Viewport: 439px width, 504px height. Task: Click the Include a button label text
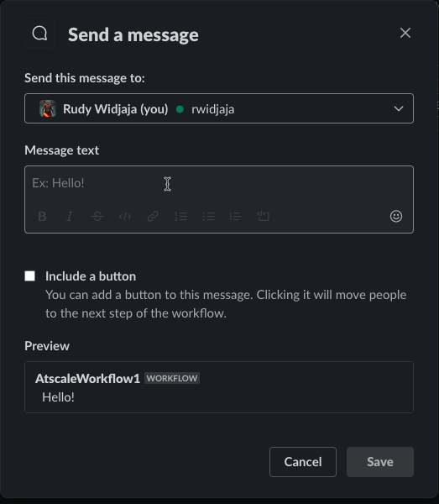click(x=91, y=276)
